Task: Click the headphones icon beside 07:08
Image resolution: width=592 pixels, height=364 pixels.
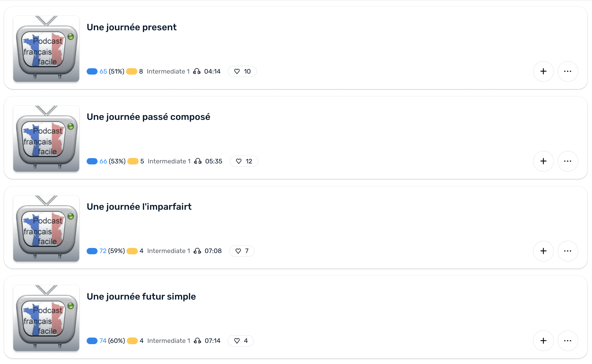Action: 197,251
